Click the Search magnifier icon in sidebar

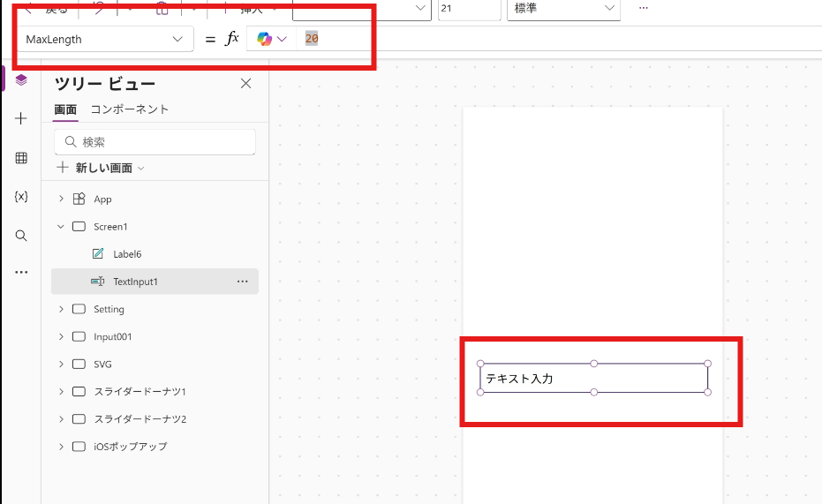21,236
